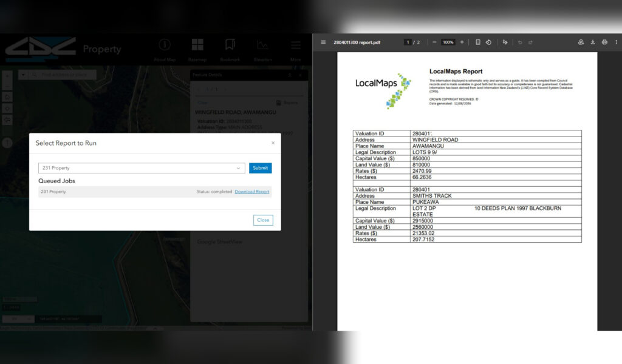Open the Bookmark tool

(x=230, y=50)
